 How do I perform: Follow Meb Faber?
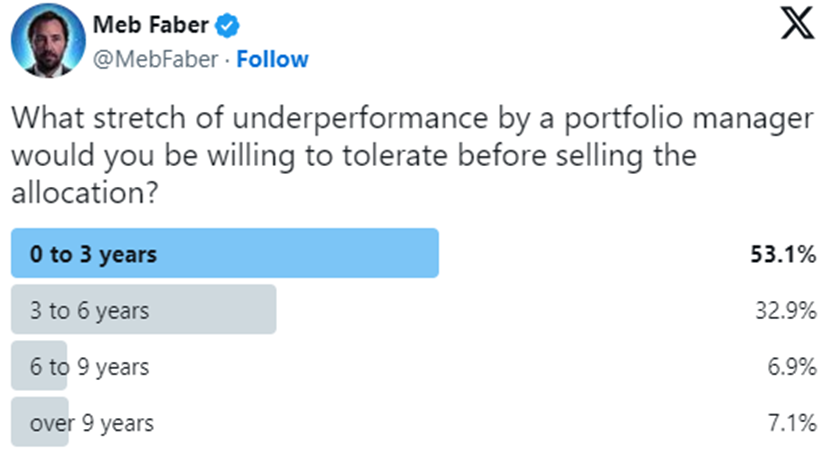point(272,59)
